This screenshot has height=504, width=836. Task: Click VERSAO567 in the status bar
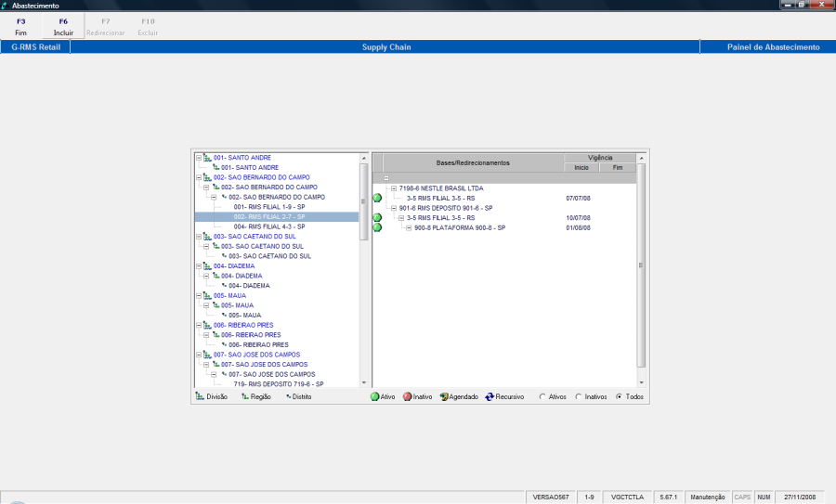[x=551, y=498]
